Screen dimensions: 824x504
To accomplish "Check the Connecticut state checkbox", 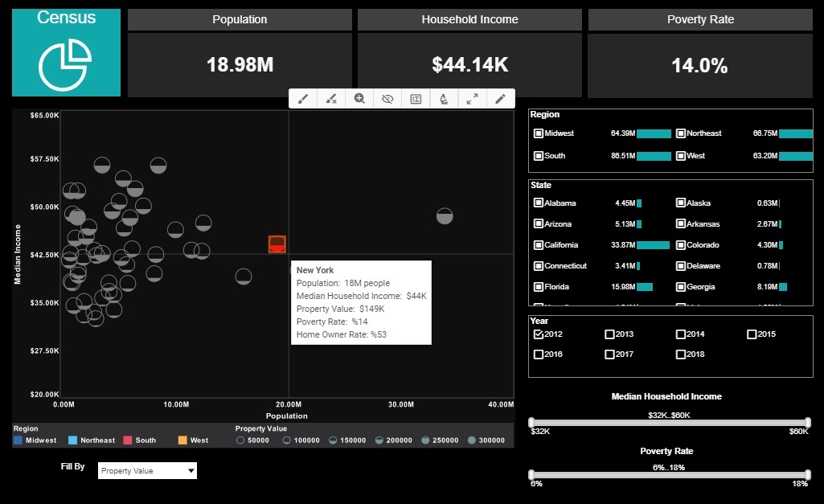I will click(538, 266).
